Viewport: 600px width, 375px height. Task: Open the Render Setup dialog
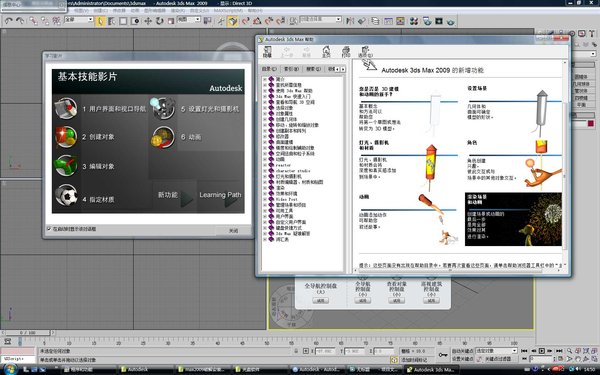pos(427,21)
